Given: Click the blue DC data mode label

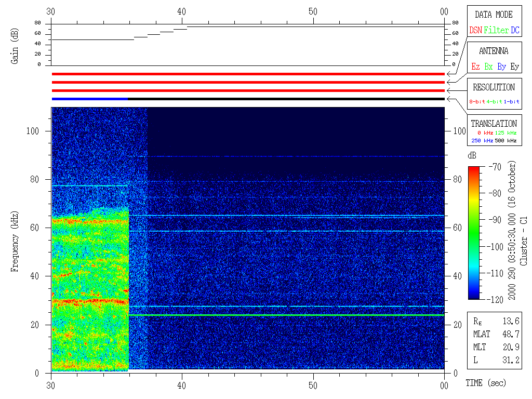Looking at the screenshot, I should [515, 30].
